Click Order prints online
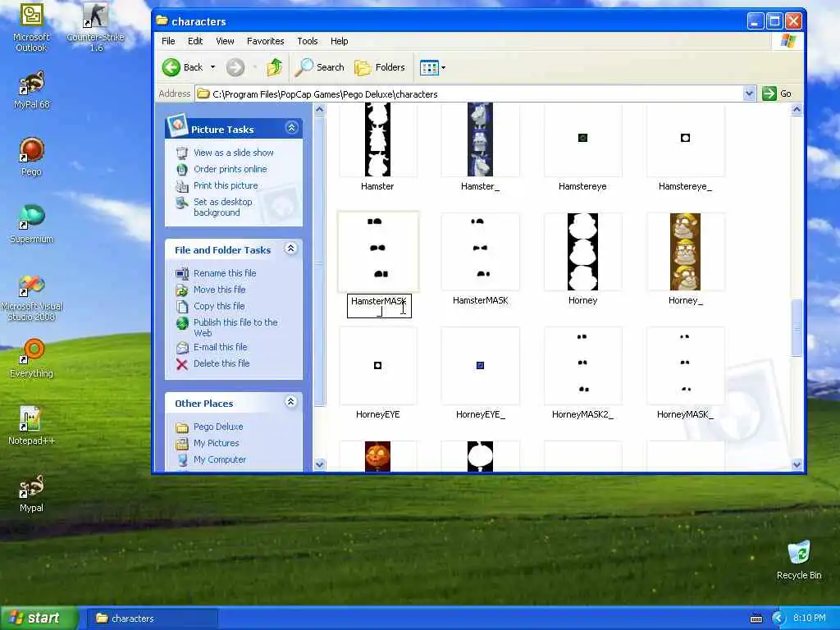 click(x=230, y=169)
